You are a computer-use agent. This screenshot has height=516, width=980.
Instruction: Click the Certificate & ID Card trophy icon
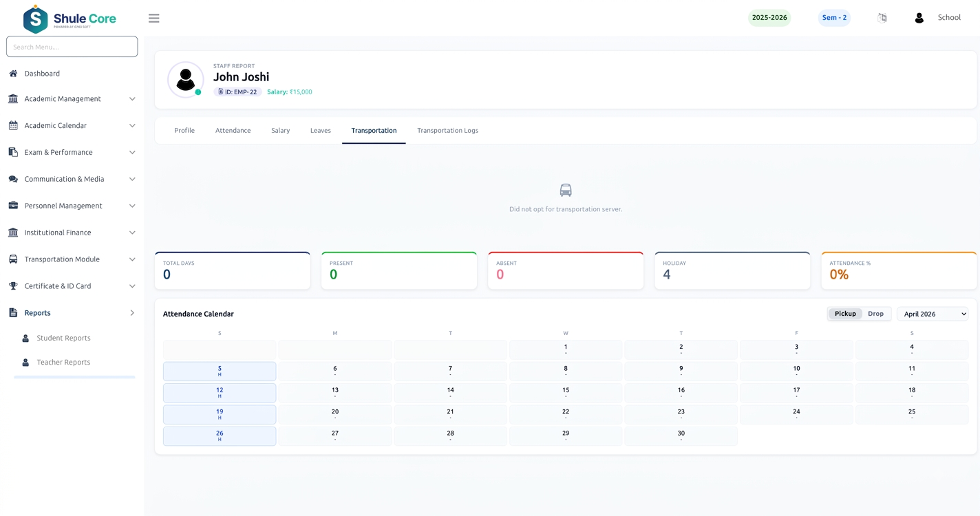[13, 286]
